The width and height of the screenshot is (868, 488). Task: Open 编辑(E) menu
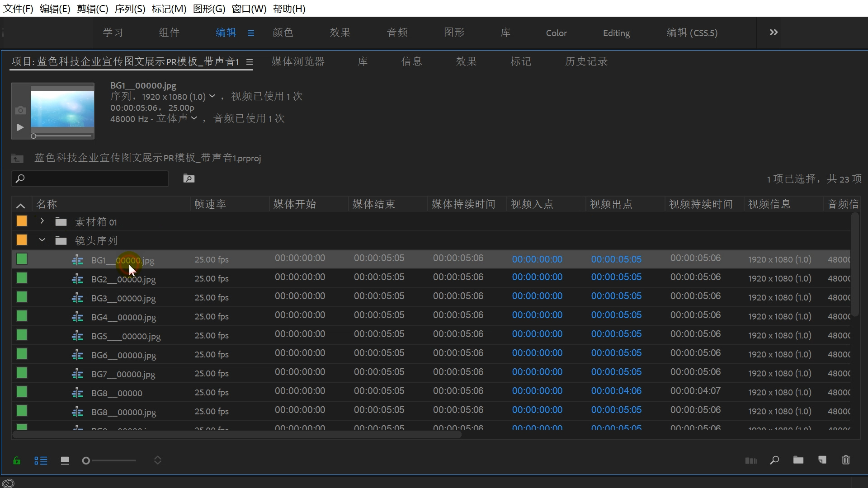click(55, 9)
